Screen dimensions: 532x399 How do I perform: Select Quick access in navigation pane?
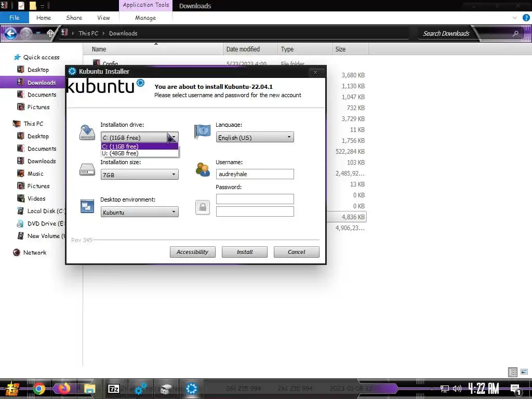pos(41,57)
